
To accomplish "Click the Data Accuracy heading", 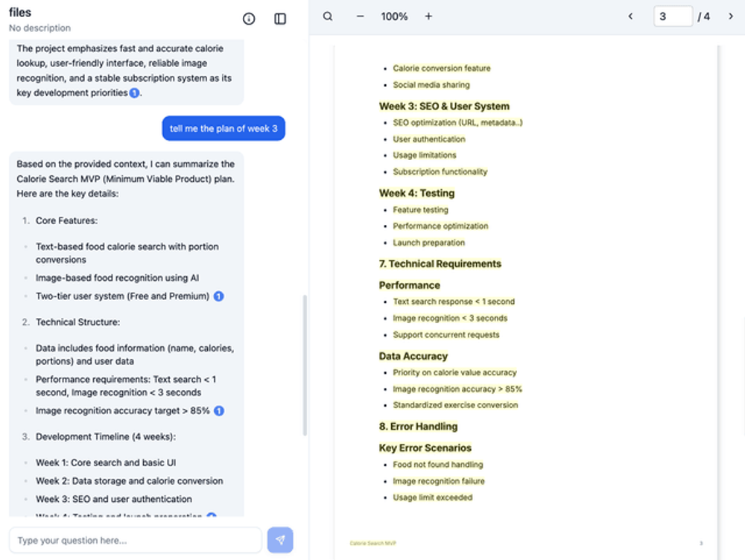I will (413, 356).
